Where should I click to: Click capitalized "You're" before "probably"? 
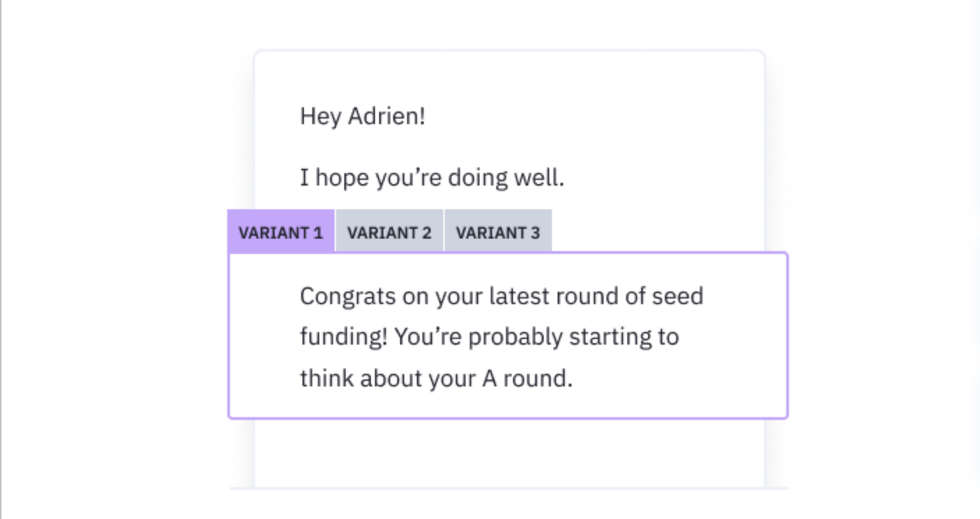[427, 338]
